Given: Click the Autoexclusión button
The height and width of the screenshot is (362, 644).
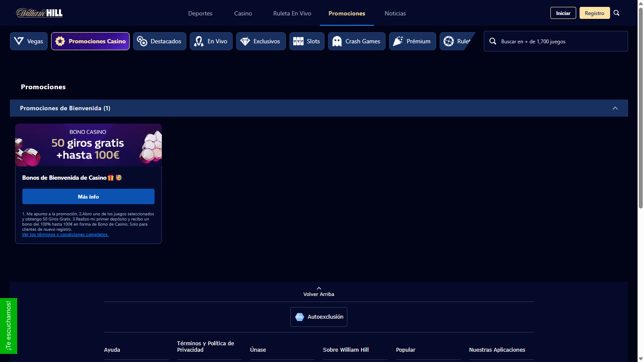Looking at the screenshot, I should coord(319,317).
